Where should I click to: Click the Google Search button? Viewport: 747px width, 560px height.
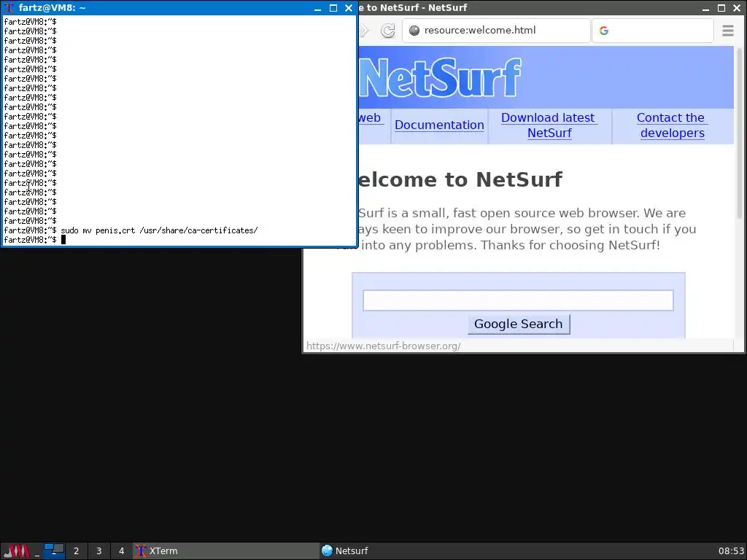coord(519,324)
